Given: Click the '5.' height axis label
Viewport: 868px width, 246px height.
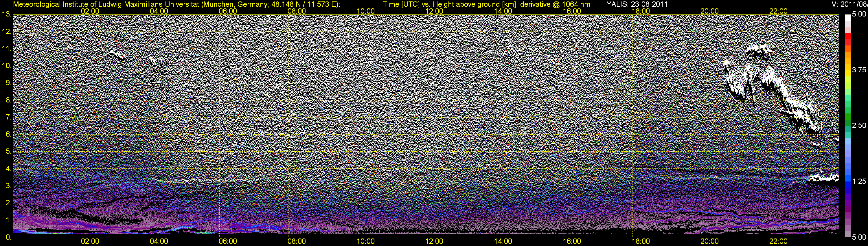Looking at the screenshot, I should pos(8,151).
